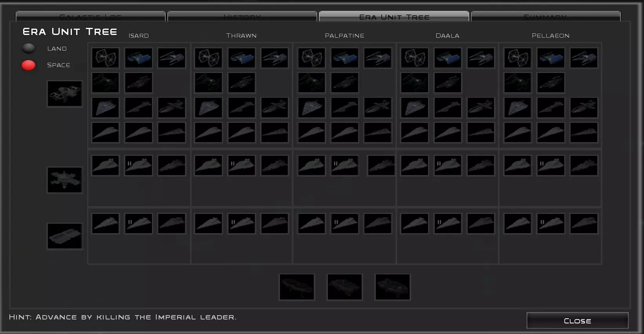Select the TIE Fighter icon under Isard

(105, 58)
